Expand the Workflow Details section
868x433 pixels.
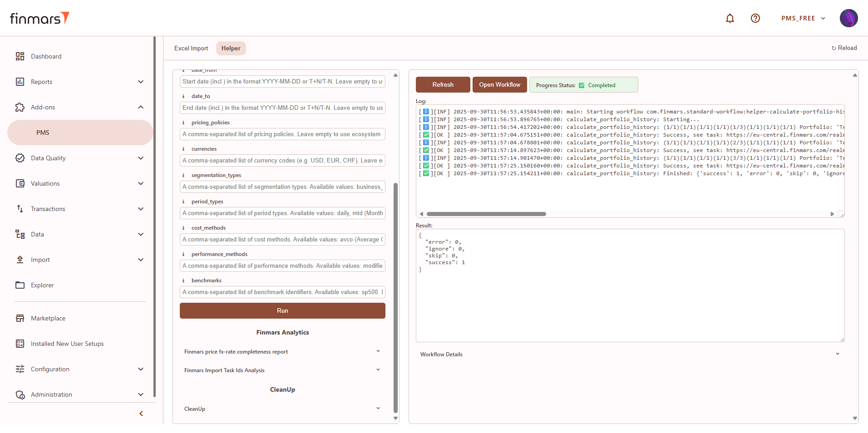pyautogui.click(x=837, y=354)
